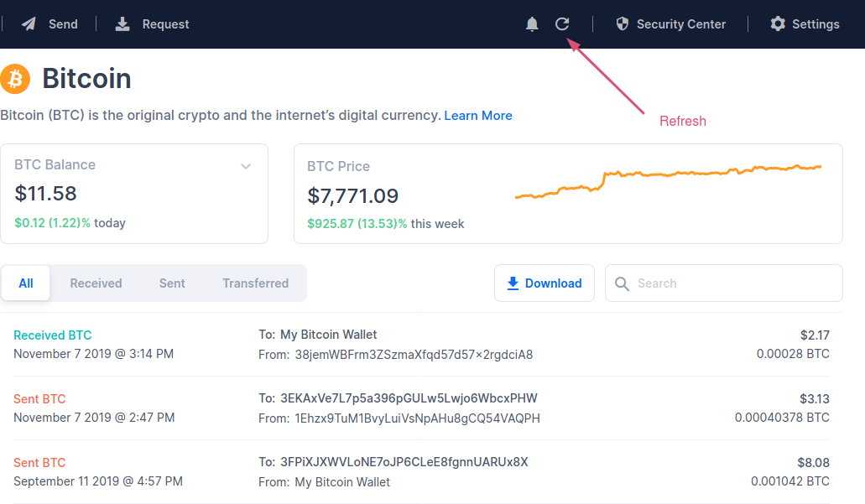Expand the BTC Balance chevron dropdown
Viewport: 865px width, 504px height.
pyautogui.click(x=246, y=166)
